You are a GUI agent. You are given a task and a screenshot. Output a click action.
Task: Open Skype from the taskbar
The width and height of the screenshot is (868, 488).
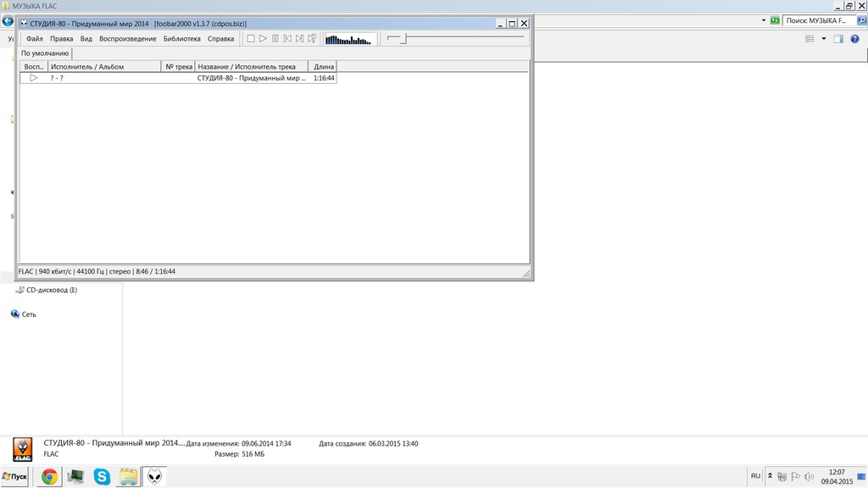point(102,476)
